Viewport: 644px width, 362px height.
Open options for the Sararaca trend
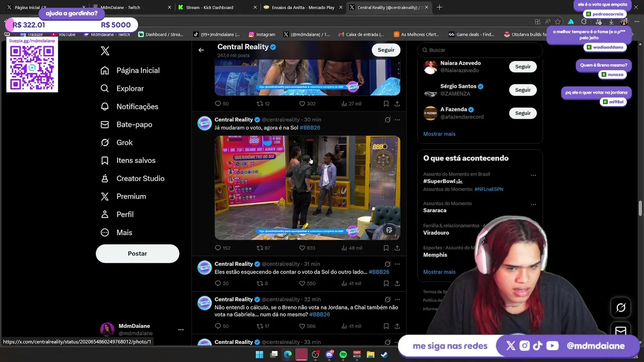(533, 205)
